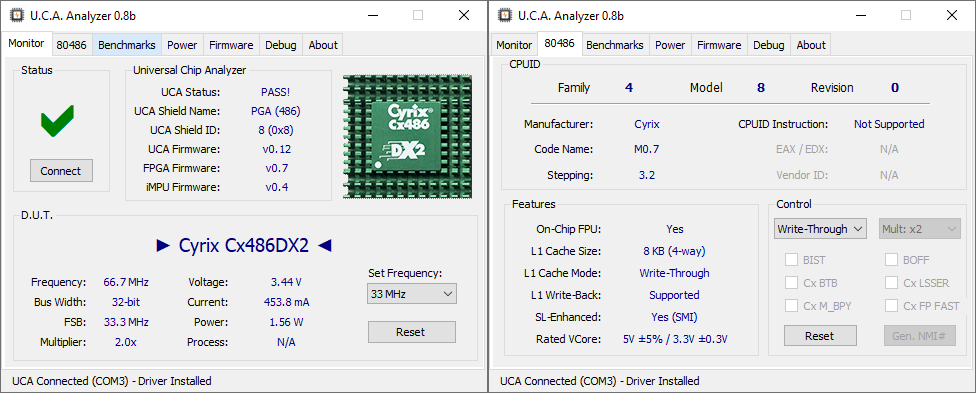Click the Gen. NMI# button
The width and height of the screenshot is (976, 393).
point(919,336)
